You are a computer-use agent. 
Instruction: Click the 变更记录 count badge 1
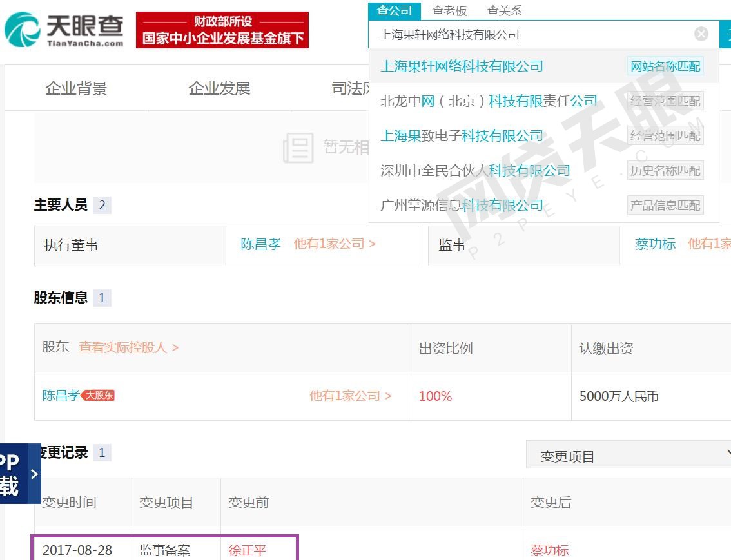(102, 452)
